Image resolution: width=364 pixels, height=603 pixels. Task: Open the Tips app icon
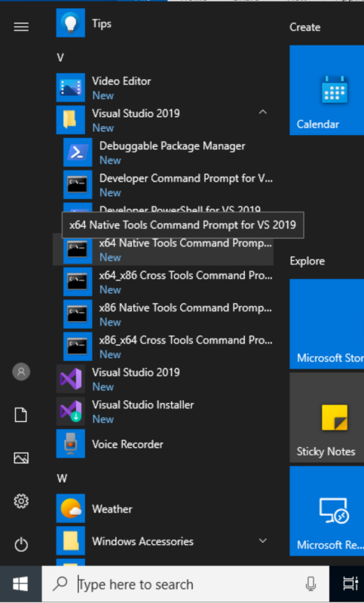click(x=71, y=23)
